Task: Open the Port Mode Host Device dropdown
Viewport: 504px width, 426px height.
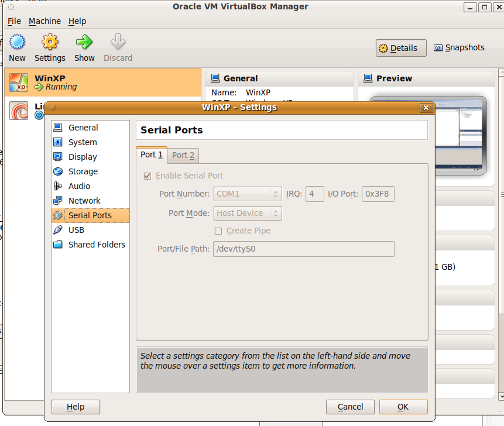Action: (x=248, y=214)
